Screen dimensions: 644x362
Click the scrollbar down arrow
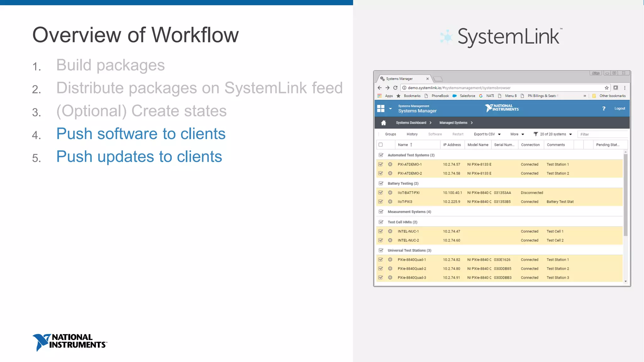click(x=625, y=281)
